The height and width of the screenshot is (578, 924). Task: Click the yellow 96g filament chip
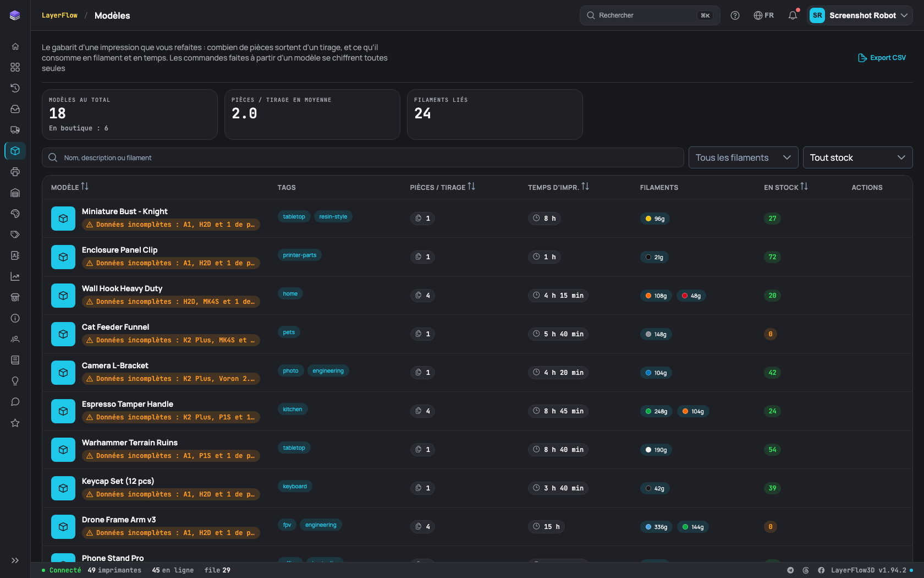point(655,219)
